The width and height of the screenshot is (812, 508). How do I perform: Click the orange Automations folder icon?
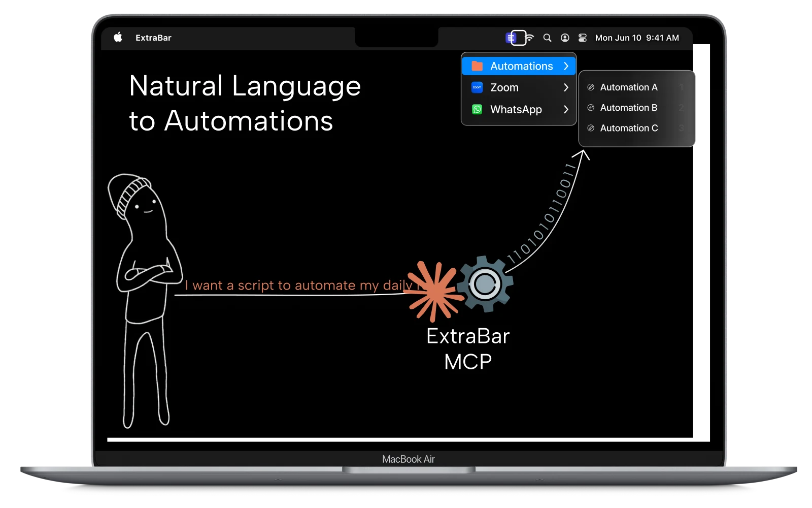coord(477,66)
